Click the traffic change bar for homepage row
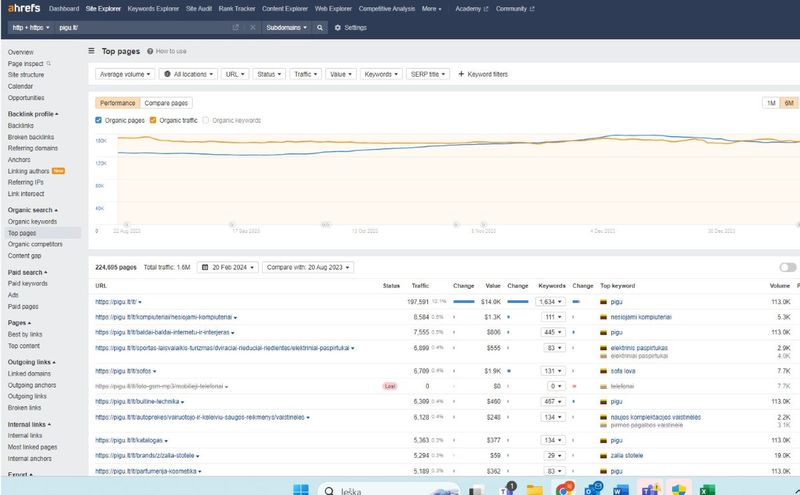This screenshot has width=800, height=495. tap(464, 302)
